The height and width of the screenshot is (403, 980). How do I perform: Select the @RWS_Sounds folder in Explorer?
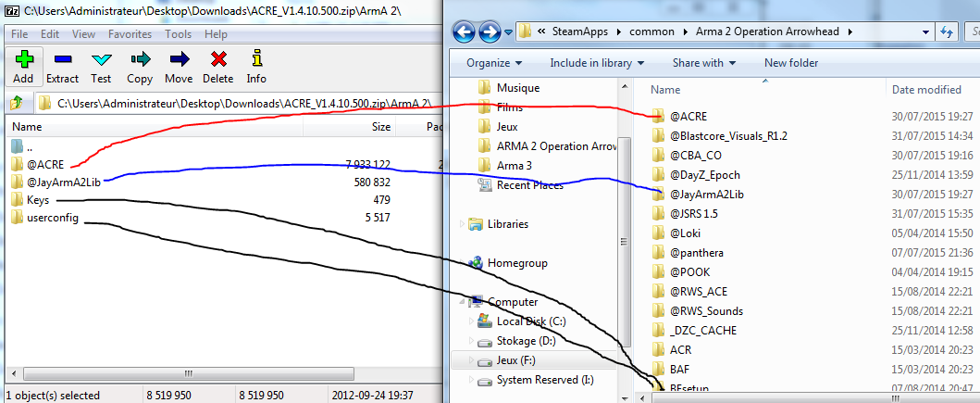(x=697, y=310)
